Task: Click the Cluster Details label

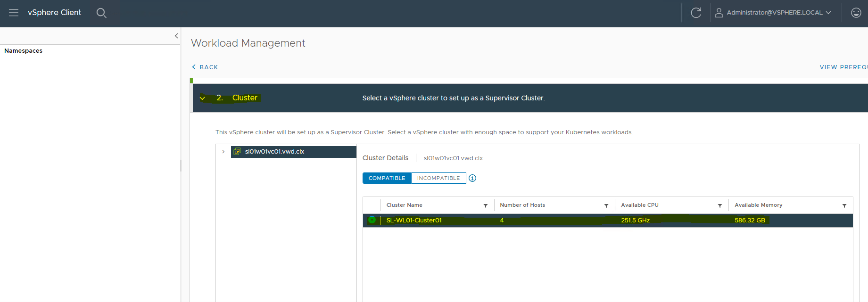Action: pyautogui.click(x=385, y=158)
